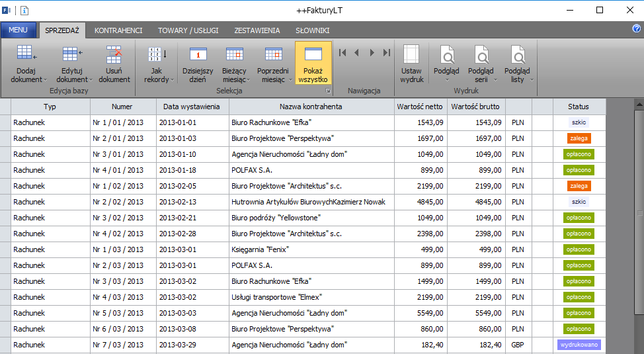Screen dimensions: 644x354
Task: Jump to the last record in Nawigacja
Action: click(x=387, y=53)
